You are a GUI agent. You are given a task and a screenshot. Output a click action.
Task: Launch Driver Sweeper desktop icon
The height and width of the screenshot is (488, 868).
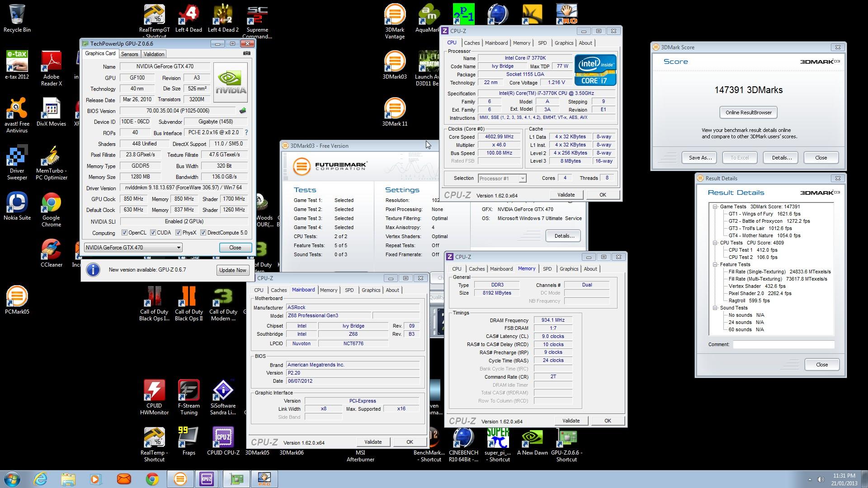pyautogui.click(x=17, y=162)
